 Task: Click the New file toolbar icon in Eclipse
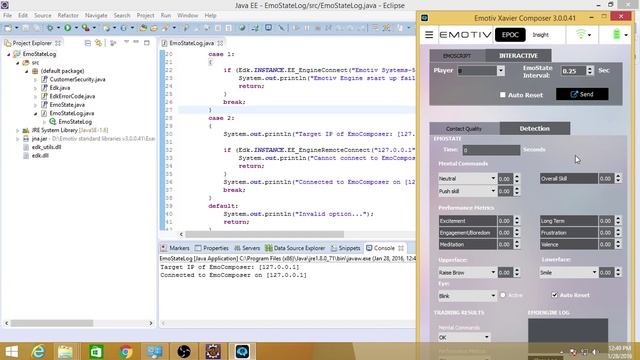click(x=8, y=28)
